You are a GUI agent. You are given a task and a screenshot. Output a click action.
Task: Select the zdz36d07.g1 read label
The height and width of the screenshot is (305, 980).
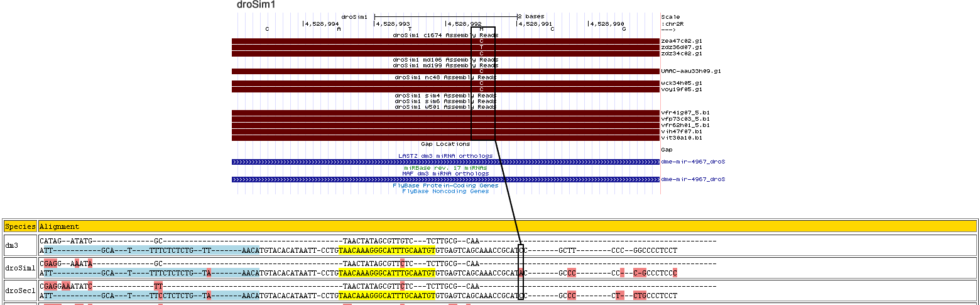(x=681, y=47)
